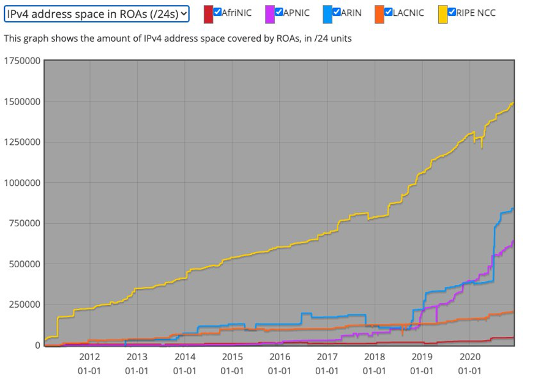The height and width of the screenshot is (392, 538).
Task: Click the peak of the blue ARIN line
Action: [x=512, y=208]
